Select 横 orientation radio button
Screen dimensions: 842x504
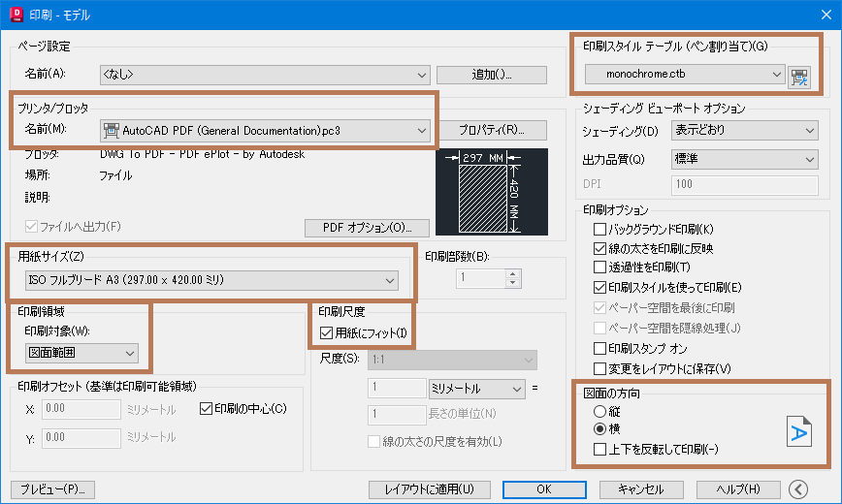(599, 428)
